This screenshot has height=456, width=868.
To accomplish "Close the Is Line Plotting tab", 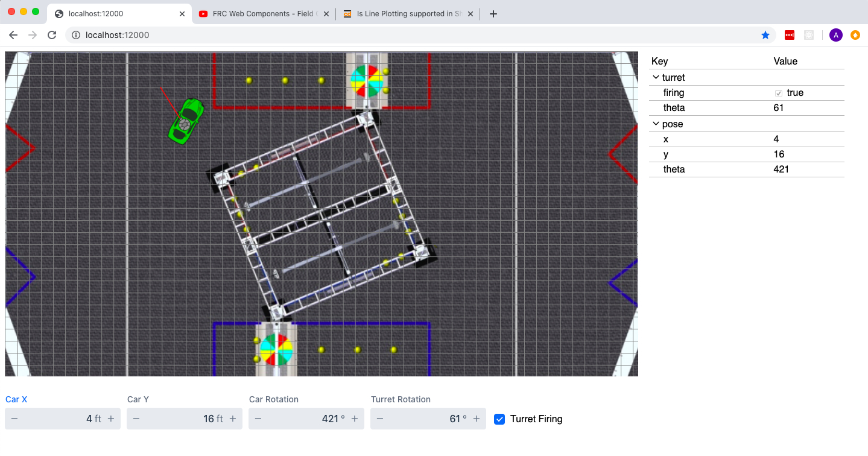I will [470, 14].
